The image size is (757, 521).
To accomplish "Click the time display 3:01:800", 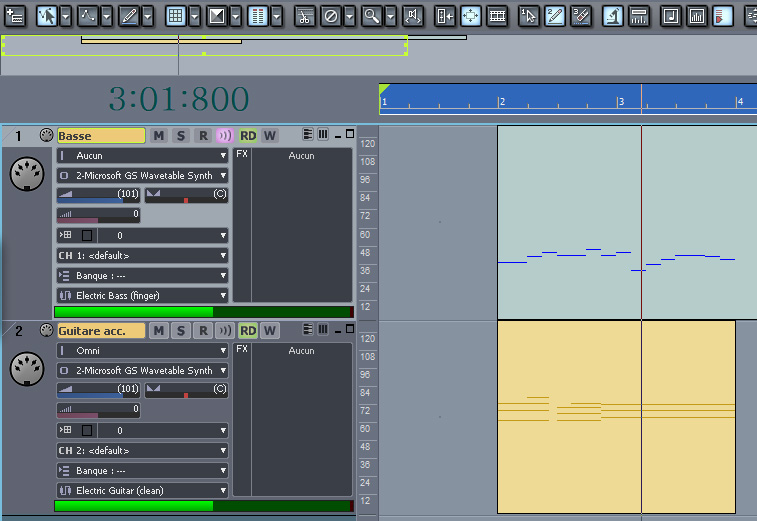I will 179,99.
